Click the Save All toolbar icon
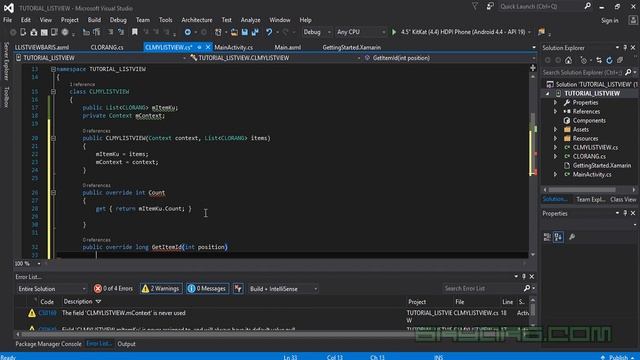This screenshot has height=360, width=640. (255, 32)
